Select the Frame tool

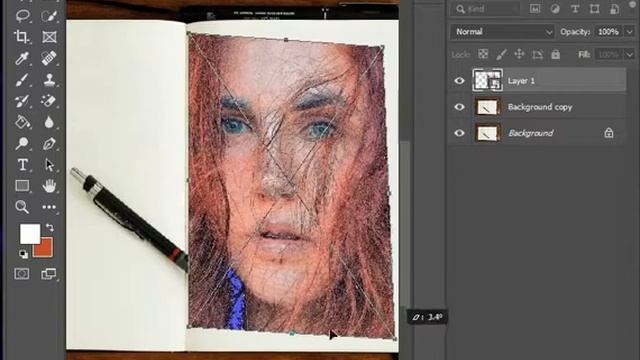(x=49, y=37)
